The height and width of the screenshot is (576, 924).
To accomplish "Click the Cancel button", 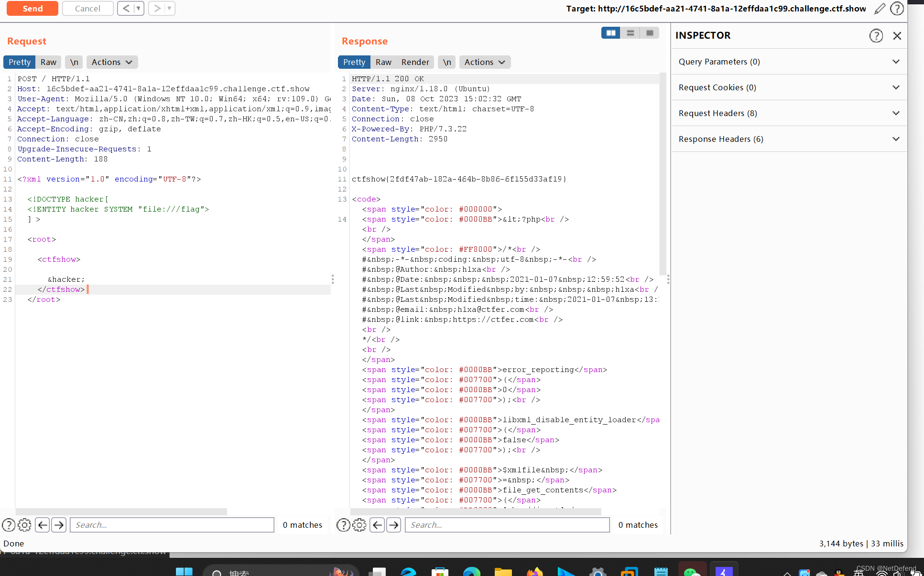I will (x=87, y=9).
